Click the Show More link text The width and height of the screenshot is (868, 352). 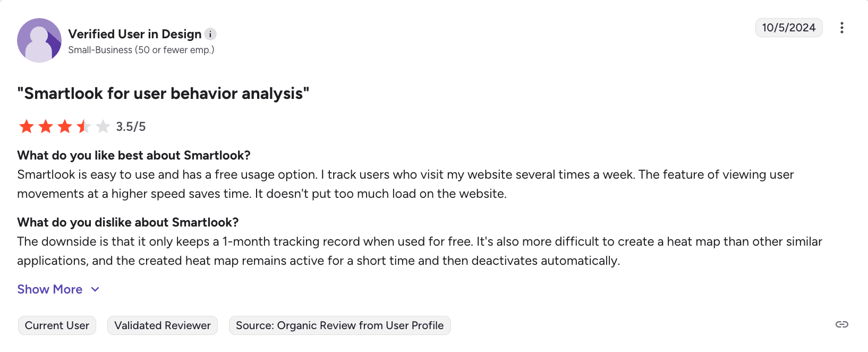click(50, 289)
